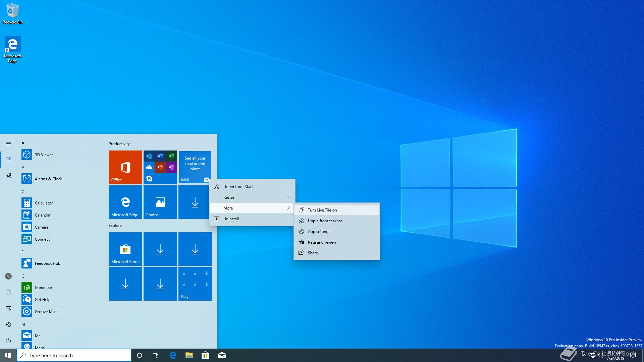Expand the Resize submenu
644x362 pixels.
pos(252,197)
